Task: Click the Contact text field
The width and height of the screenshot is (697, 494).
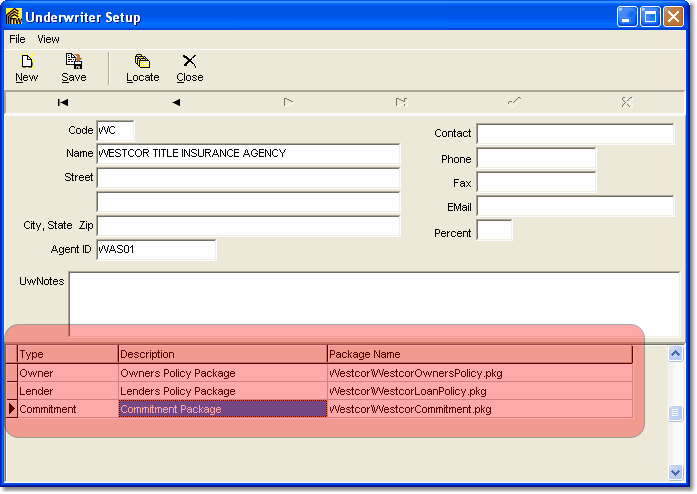Action: click(575, 134)
